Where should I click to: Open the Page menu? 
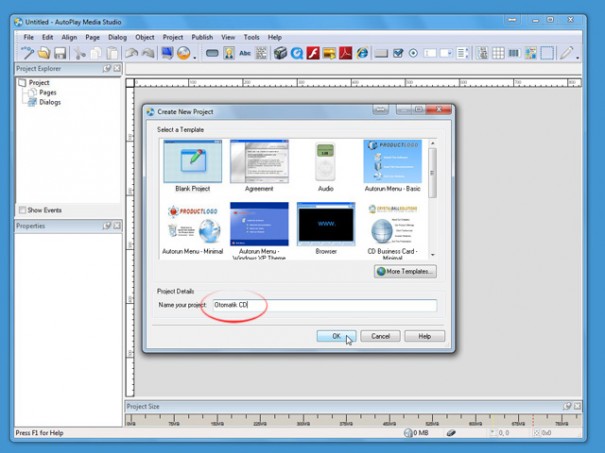92,37
